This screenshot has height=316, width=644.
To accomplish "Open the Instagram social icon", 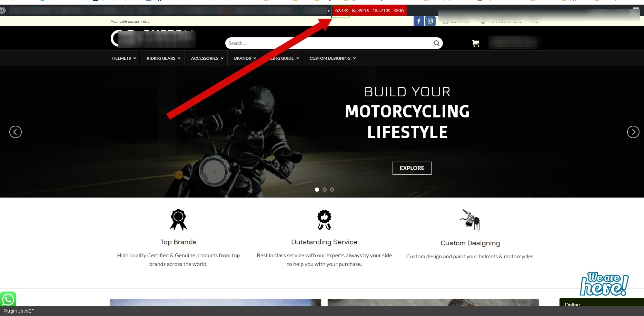I will point(430,21).
